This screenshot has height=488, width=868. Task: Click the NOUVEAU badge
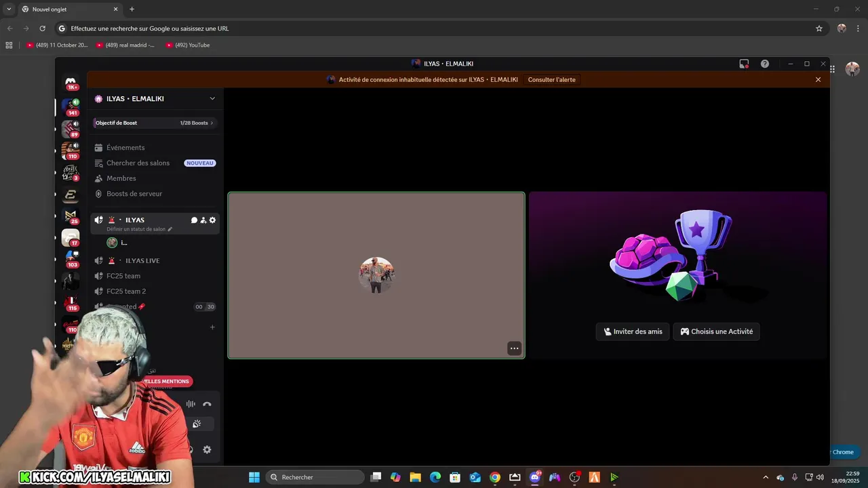(200, 163)
